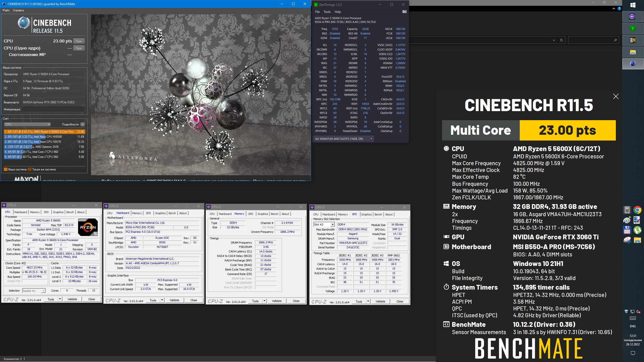
Task: Close the BenchMate result overlay X
Action: click(616, 97)
